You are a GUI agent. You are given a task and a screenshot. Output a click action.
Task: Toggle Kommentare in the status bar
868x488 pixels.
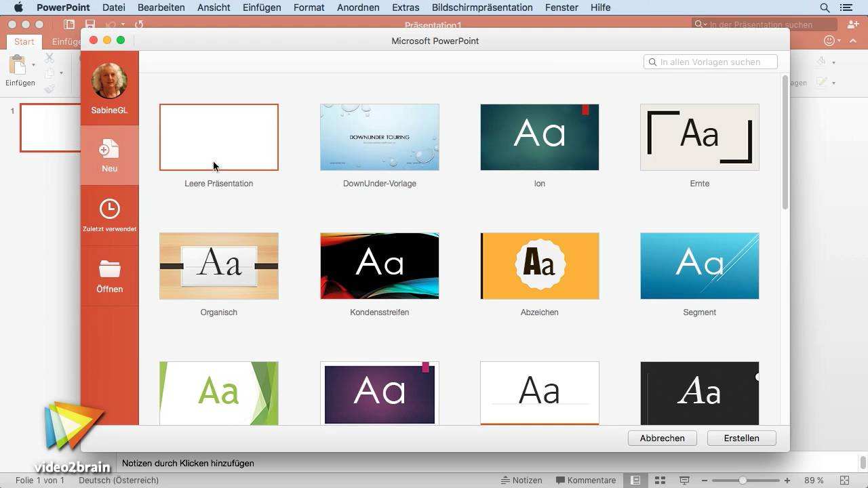coord(586,480)
